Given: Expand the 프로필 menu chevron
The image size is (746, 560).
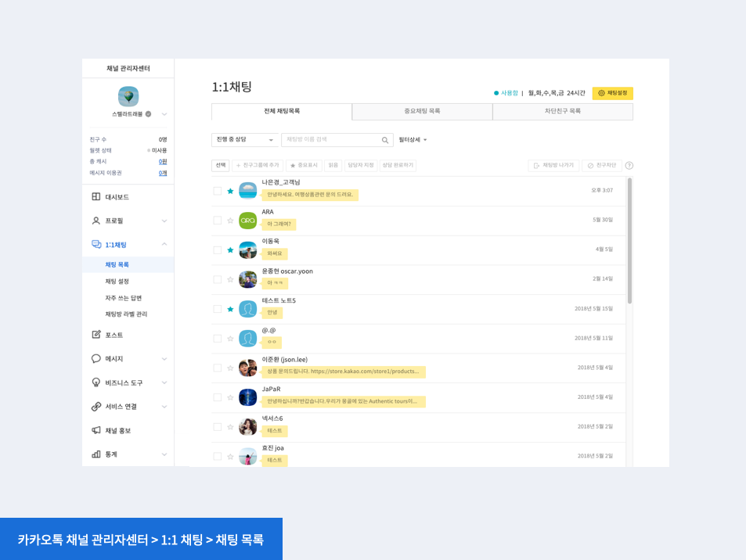Looking at the screenshot, I should coord(164,221).
